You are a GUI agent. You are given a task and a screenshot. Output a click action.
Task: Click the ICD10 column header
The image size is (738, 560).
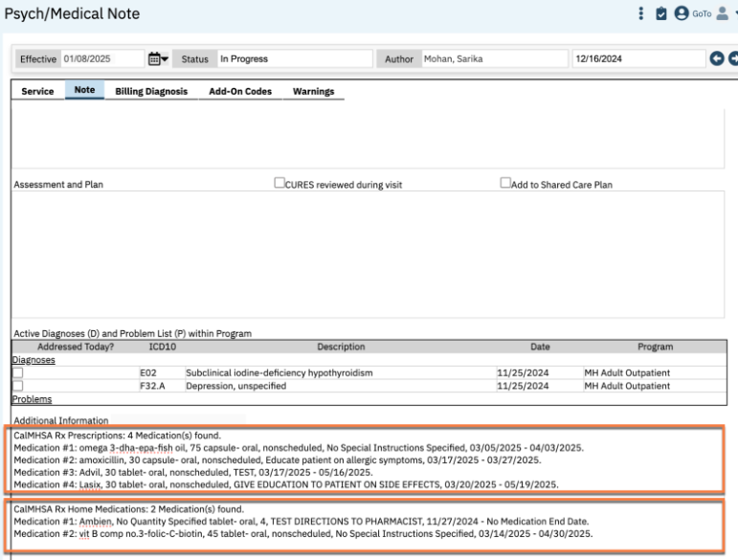(x=163, y=347)
